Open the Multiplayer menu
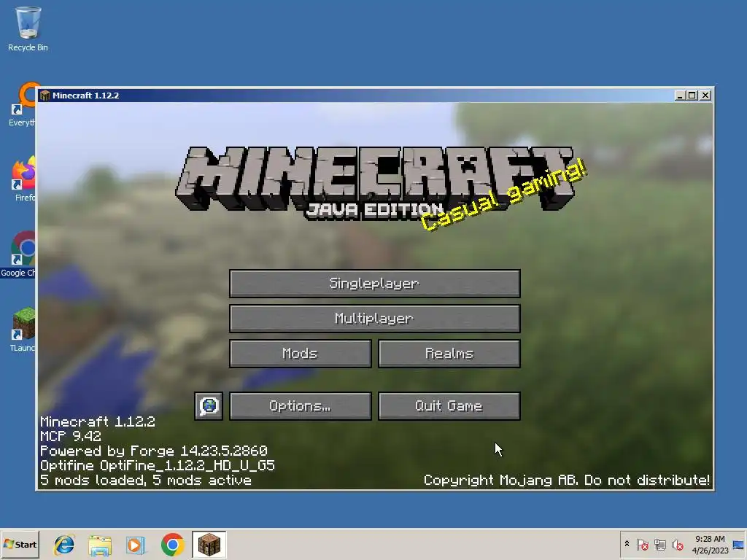Viewport: 747px width, 560px height. point(374,319)
